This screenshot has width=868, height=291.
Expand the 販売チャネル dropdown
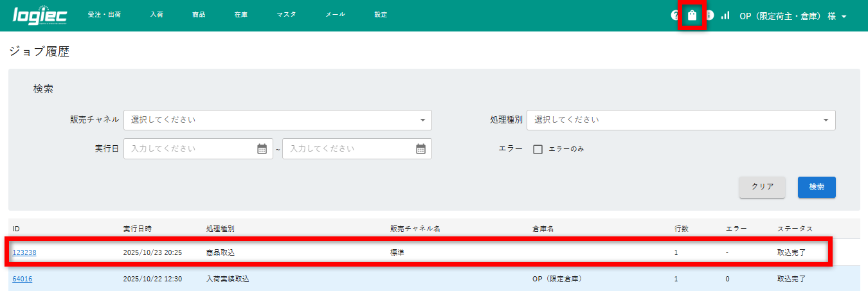(x=277, y=120)
